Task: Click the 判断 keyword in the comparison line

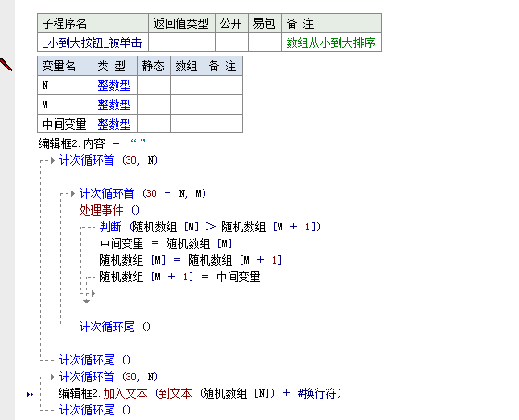Action: (110, 227)
